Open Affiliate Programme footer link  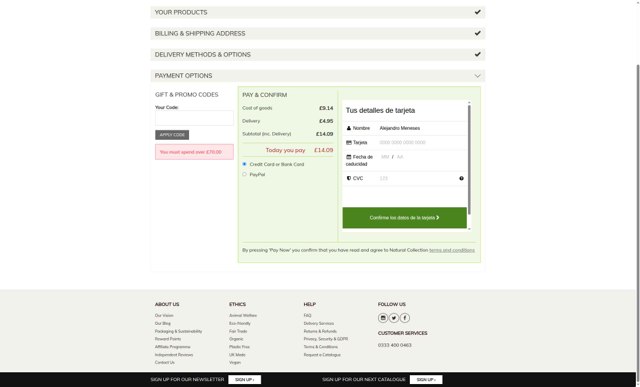click(x=173, y=347)
